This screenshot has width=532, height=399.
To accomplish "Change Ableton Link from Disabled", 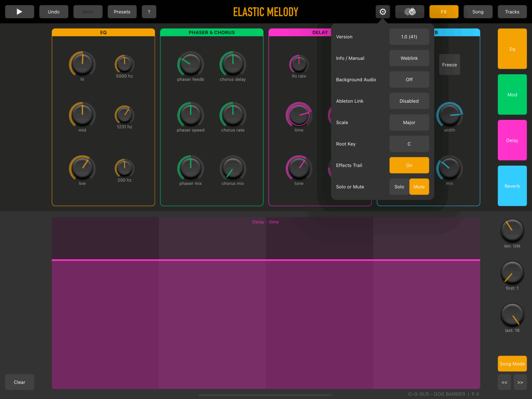I will click(x=409, y=101).
